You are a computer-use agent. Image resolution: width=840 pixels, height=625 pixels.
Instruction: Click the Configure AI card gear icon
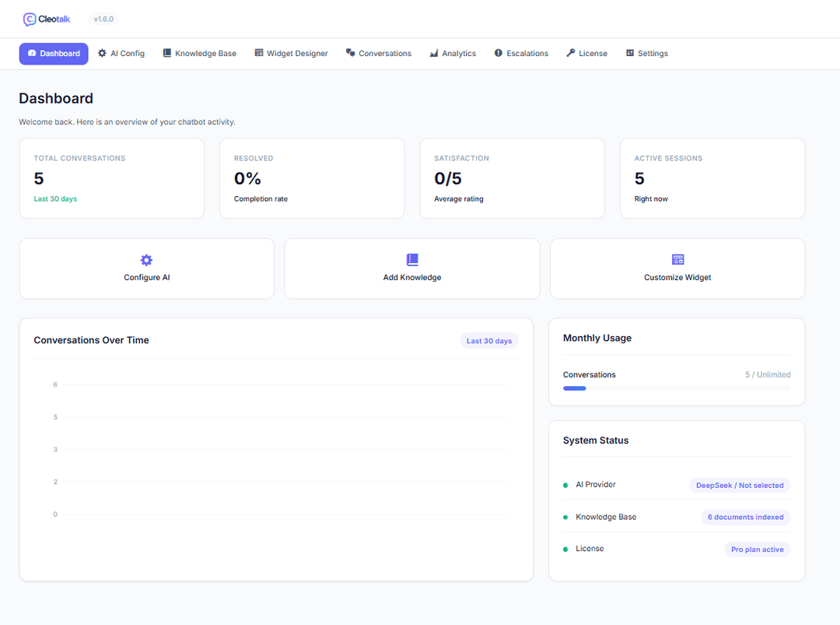(x=146, y=260)
